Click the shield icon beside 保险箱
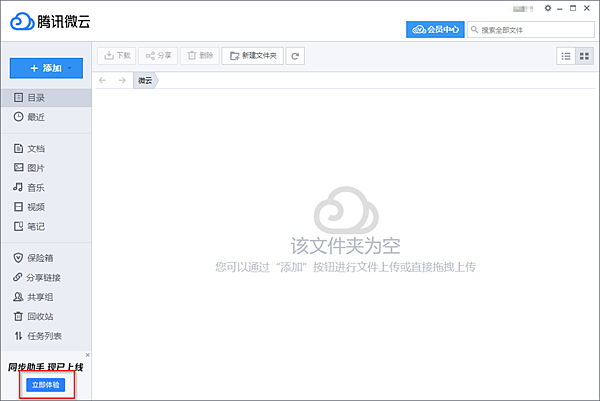The width and height of the screenshot is (600, 401). pyautogui.click(x=18, y=258)
